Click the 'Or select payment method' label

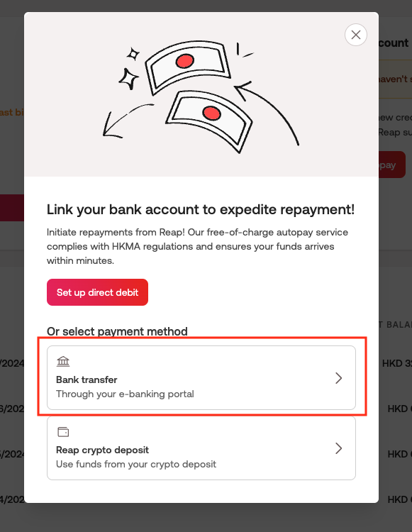click(117, 331)
